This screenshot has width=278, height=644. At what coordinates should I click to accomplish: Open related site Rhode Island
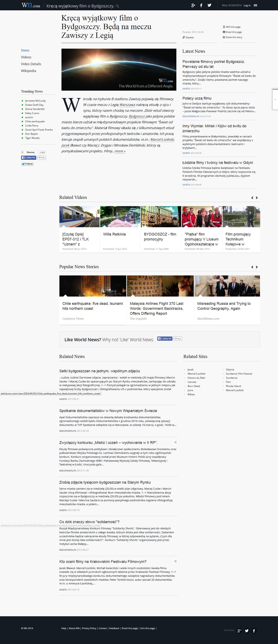tap(233, 386)
